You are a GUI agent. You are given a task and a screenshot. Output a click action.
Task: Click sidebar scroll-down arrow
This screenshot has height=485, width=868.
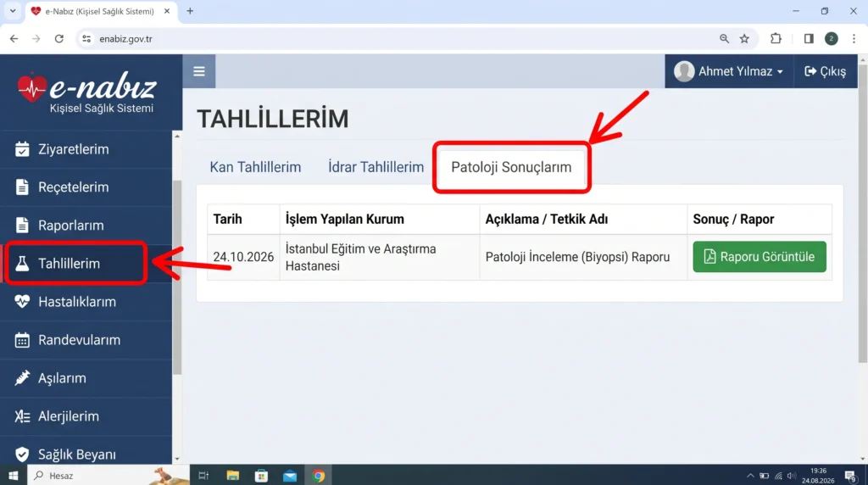point(177,459)
